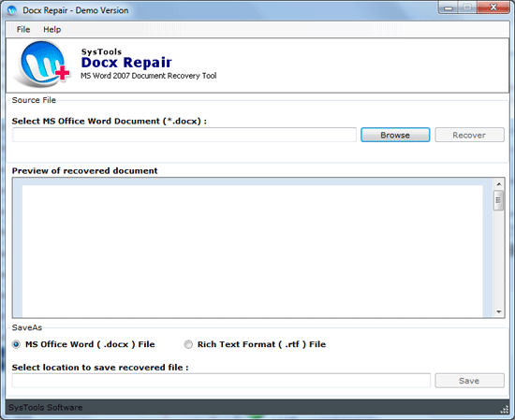Viewport: 515px width, 420px height.
Task: Click the disabled Recover button
Action: (469, 135)
